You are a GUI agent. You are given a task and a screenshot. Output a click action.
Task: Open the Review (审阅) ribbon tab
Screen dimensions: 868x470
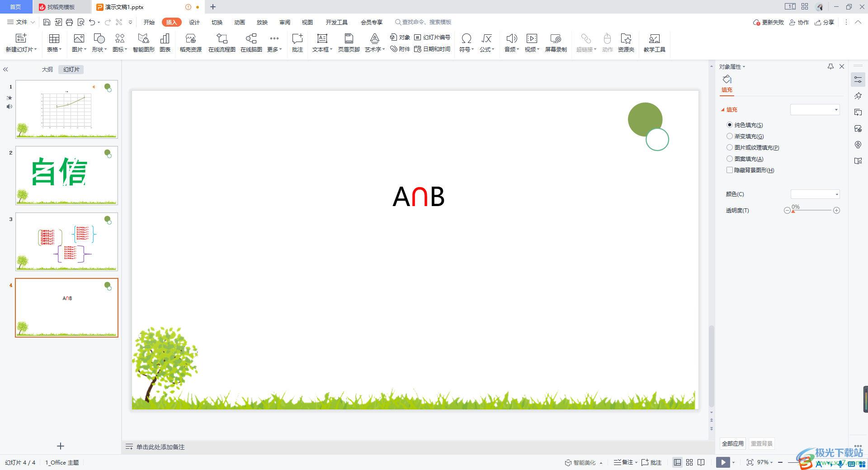click(x=285, y=22)
